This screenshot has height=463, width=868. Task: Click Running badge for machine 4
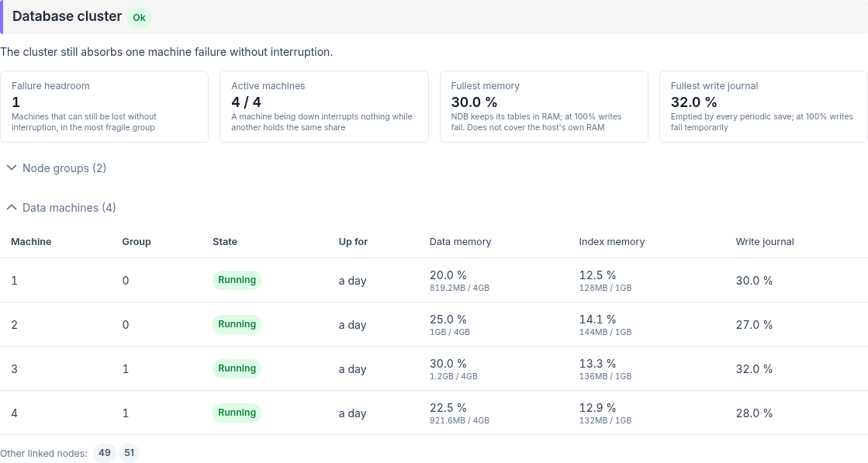[237, 413]
